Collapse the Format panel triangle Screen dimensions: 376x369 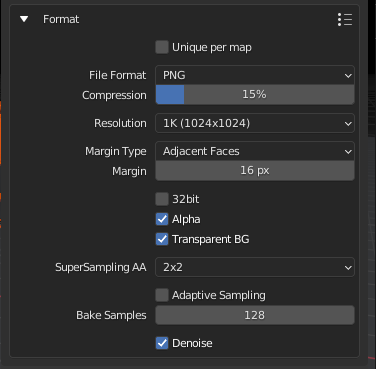(x=24, y=19)
